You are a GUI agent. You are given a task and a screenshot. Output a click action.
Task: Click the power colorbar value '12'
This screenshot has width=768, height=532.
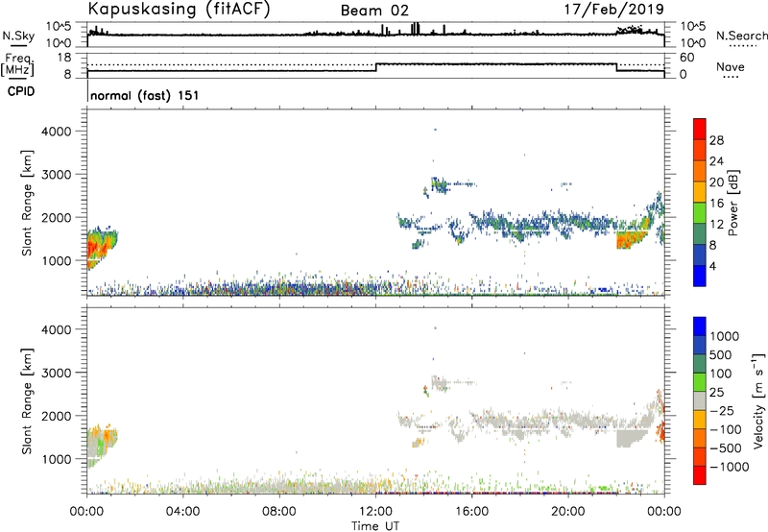[716, 225]
